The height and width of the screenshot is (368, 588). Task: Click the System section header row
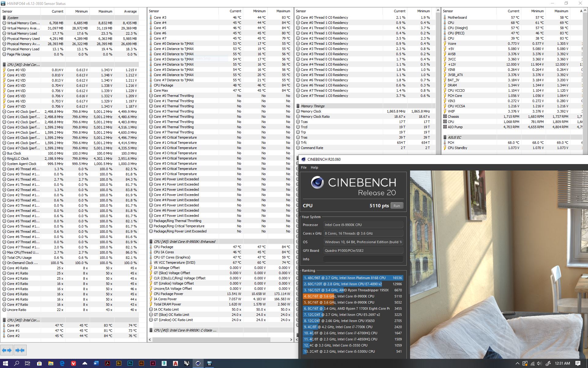tap(13, 18)
